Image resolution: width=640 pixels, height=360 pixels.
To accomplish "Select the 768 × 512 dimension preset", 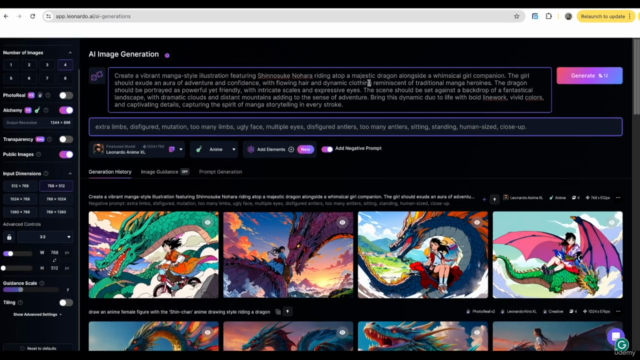I will point(56,186).
